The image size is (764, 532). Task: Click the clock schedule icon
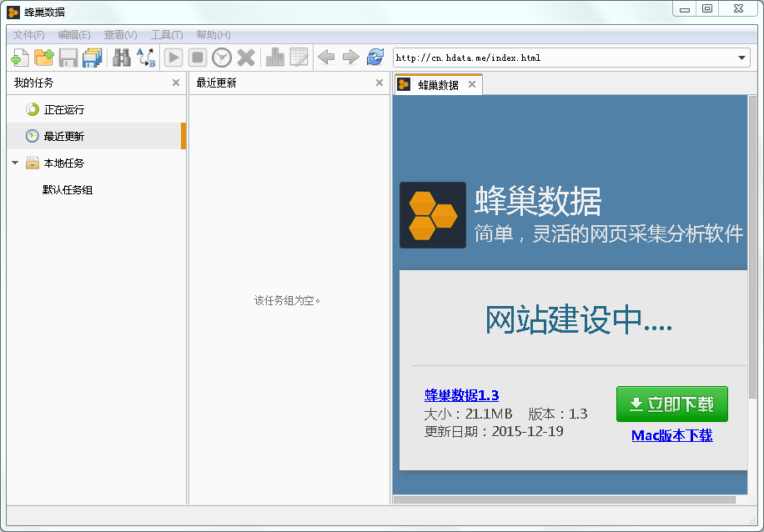222,58
